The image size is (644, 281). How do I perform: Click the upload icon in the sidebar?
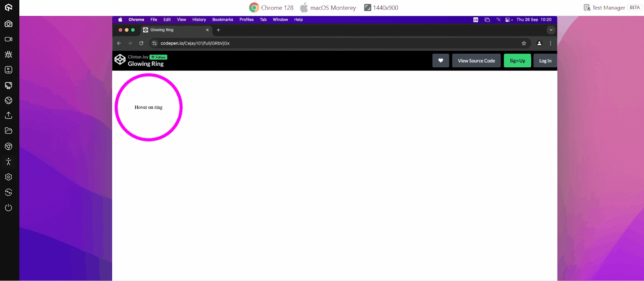pyautogui.click(x=8, y=116)
